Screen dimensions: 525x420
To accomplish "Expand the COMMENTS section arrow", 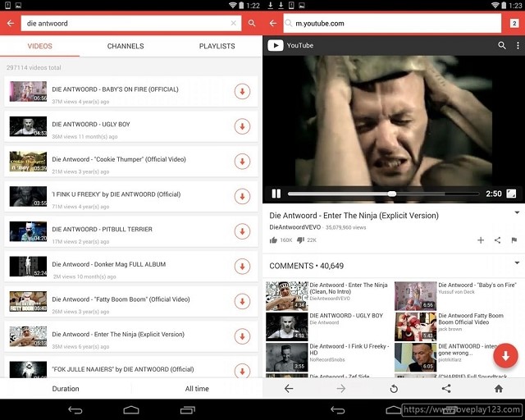I will pyautogui.click(x=517, y=263).
